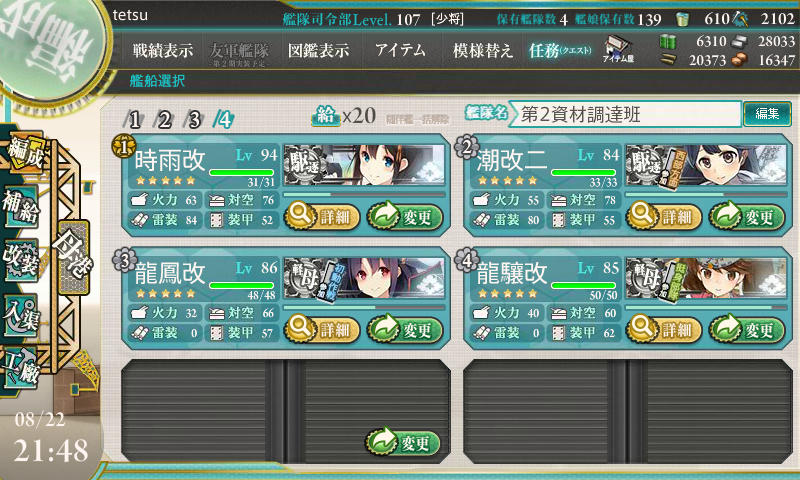Switch to fleet tab 3
Viewport: 800px width, 480px height.
click(194, 120)
